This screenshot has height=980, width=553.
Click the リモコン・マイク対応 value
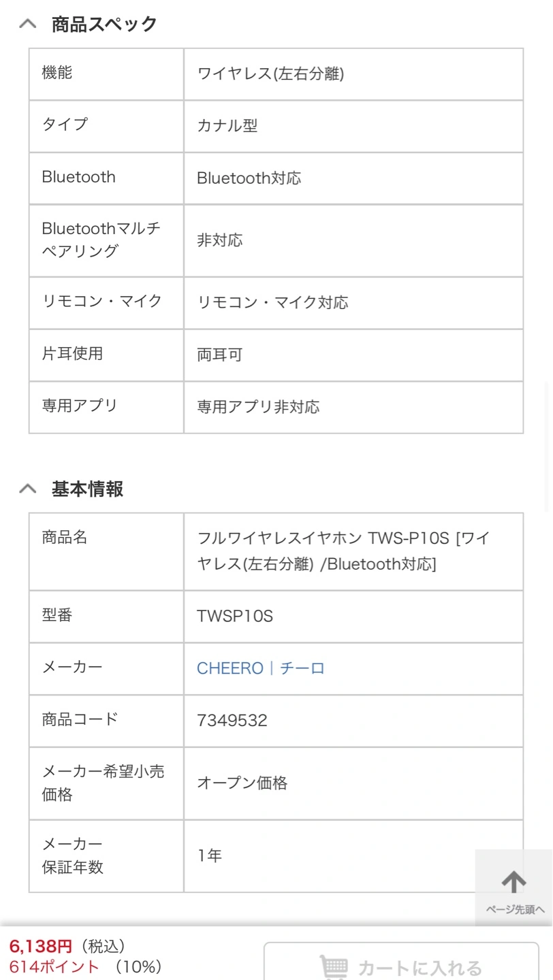[x=272, y=303]
